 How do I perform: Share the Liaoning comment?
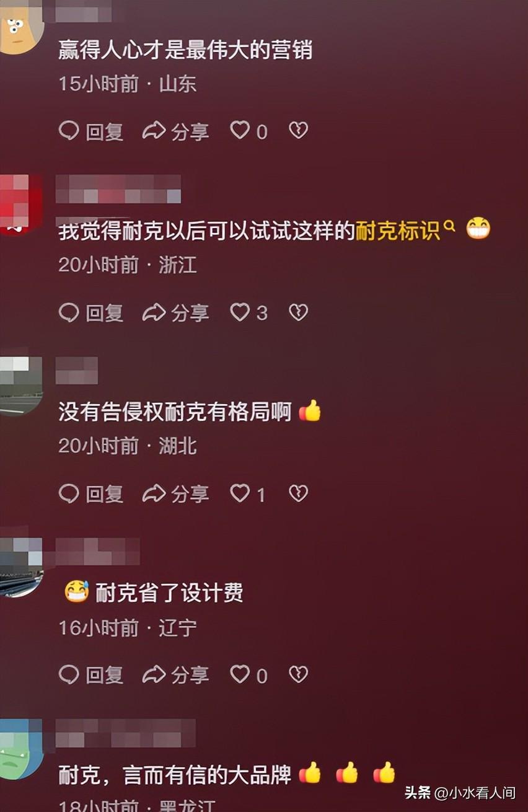click(x=175, y=675)
